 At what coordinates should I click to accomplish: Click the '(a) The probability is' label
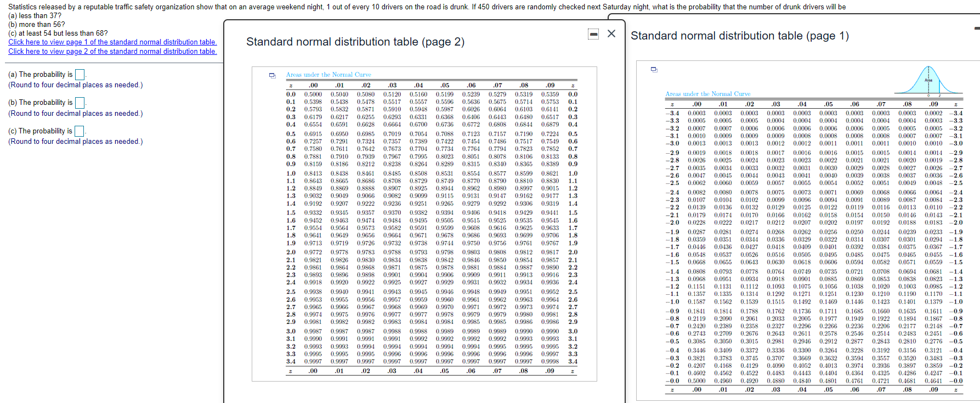click(41, 75)
